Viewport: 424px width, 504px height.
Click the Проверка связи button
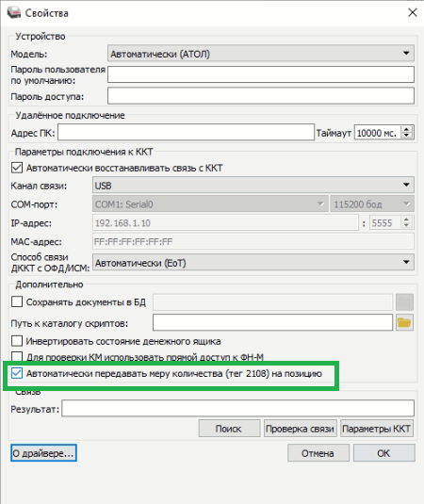pos(300,428)
